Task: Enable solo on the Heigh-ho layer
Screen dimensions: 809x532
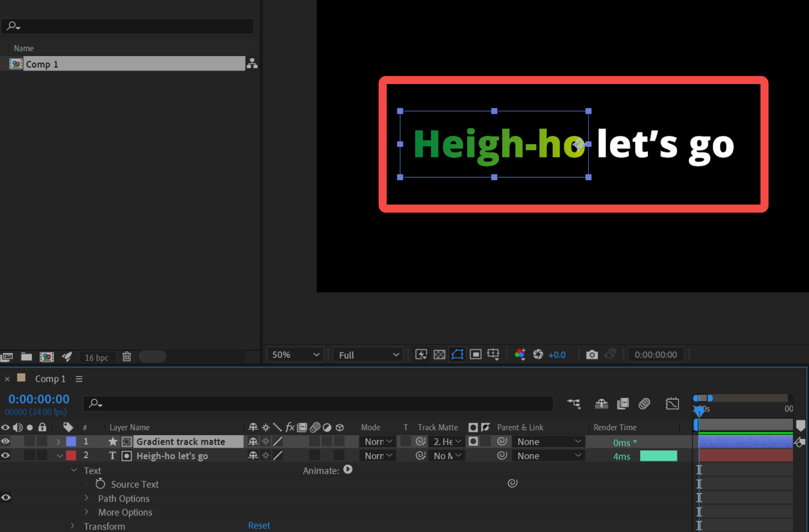Action: coord(30,456)
